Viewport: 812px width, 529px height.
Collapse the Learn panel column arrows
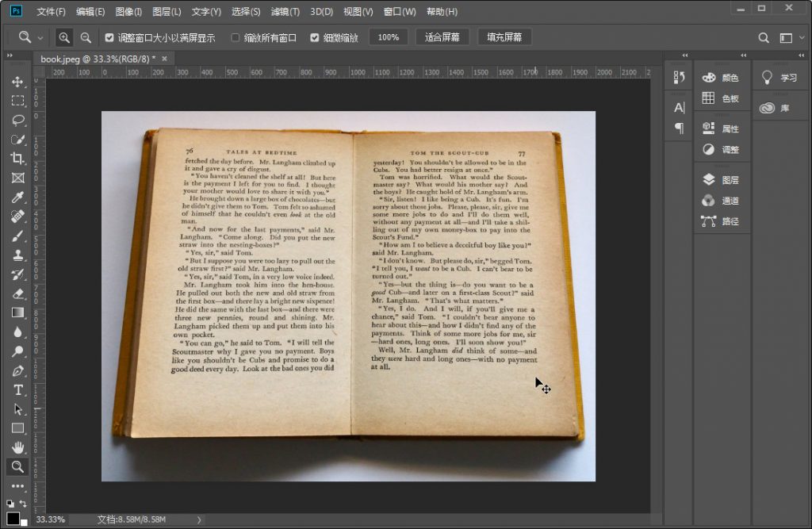[x=801, y=55]
